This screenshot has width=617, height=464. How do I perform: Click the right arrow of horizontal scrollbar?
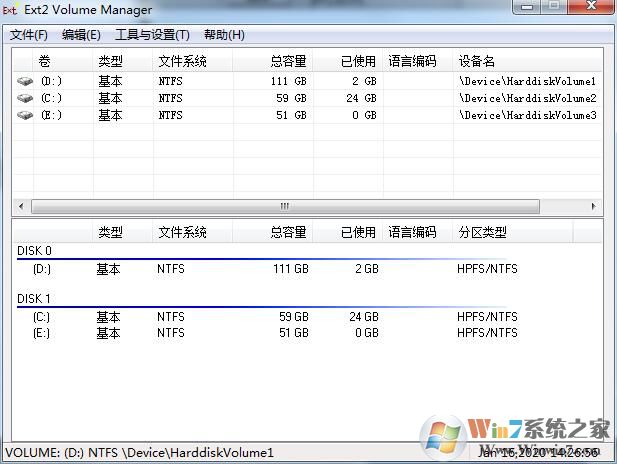coord(593,206)
